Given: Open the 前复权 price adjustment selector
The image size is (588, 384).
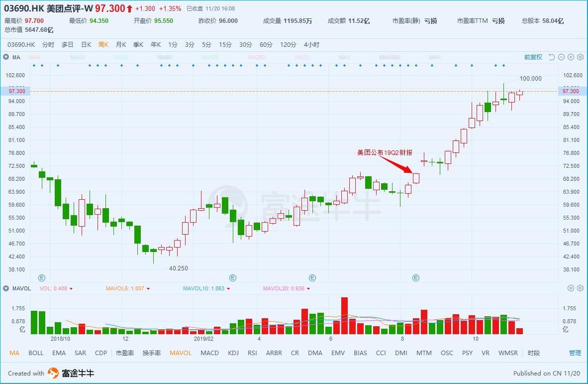Looking at the screenshot, I should point(533,57).
